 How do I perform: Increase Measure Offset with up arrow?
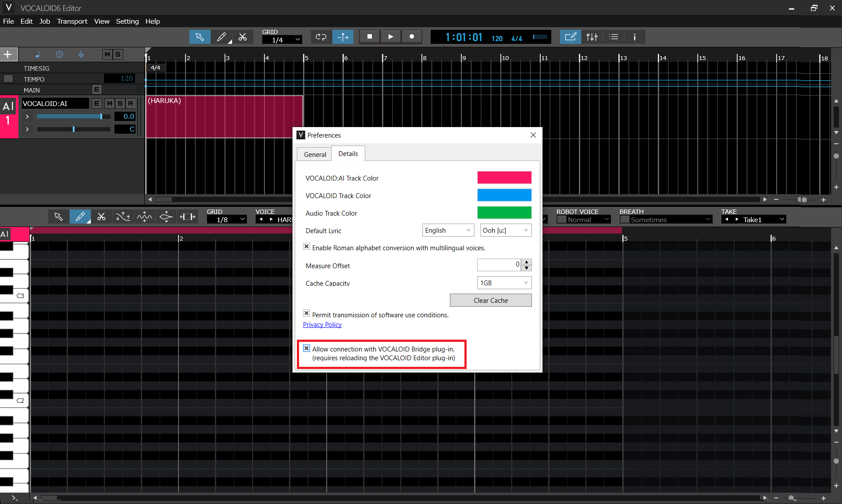[x=527, y=262]
